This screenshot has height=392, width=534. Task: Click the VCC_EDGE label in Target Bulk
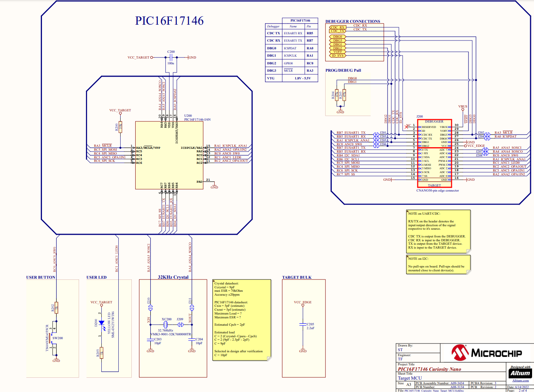pos(303,302)
